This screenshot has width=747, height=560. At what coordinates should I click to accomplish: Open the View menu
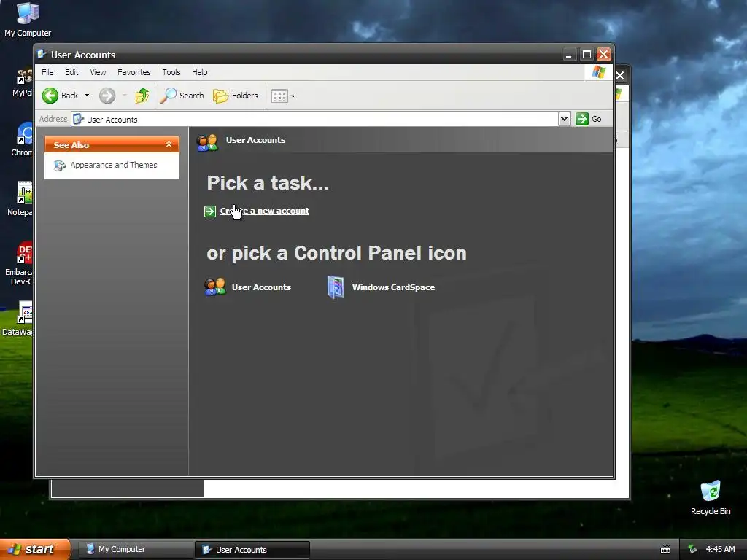(98, 72)
